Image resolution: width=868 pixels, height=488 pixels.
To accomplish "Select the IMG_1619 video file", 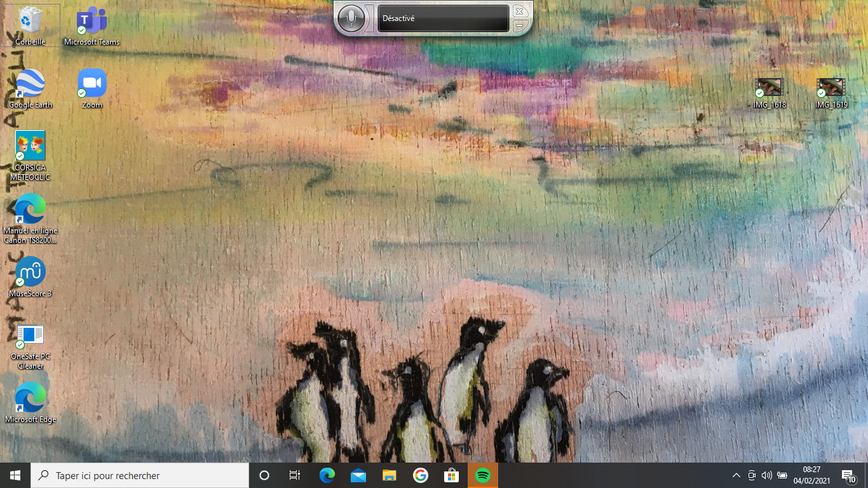I will (831, 93).
